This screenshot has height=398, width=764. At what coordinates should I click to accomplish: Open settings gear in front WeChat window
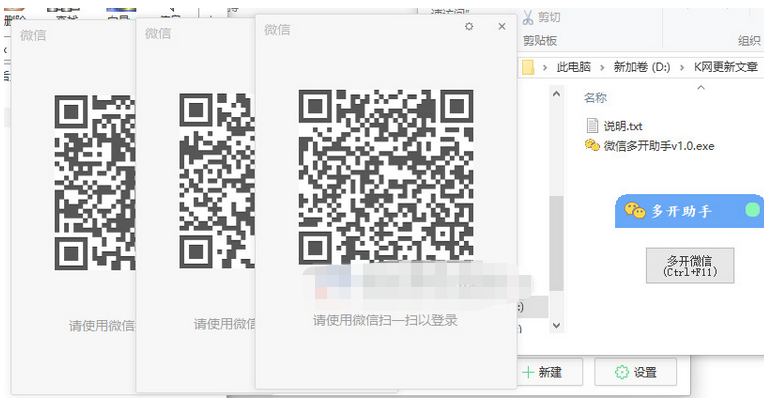coord(469,26)
